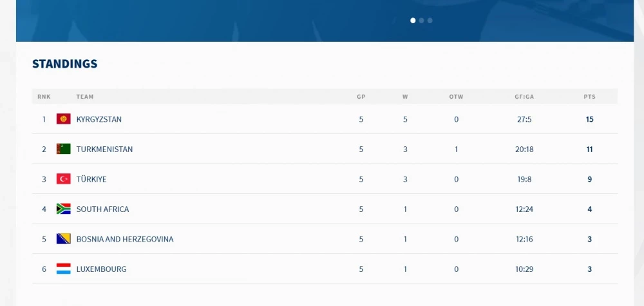Select the third carousel dot indicator
Viewport: 644px width, 306px height.
pyautogui.click(x=430, y=21)
